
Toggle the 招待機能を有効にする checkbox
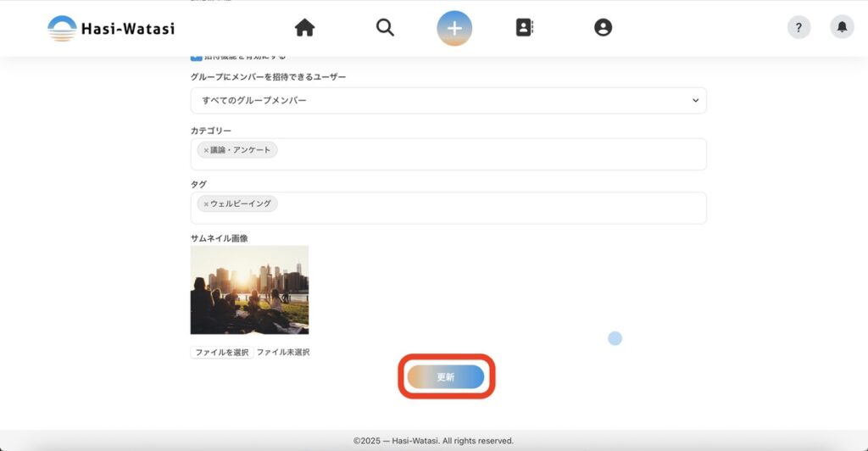[196, 57]
